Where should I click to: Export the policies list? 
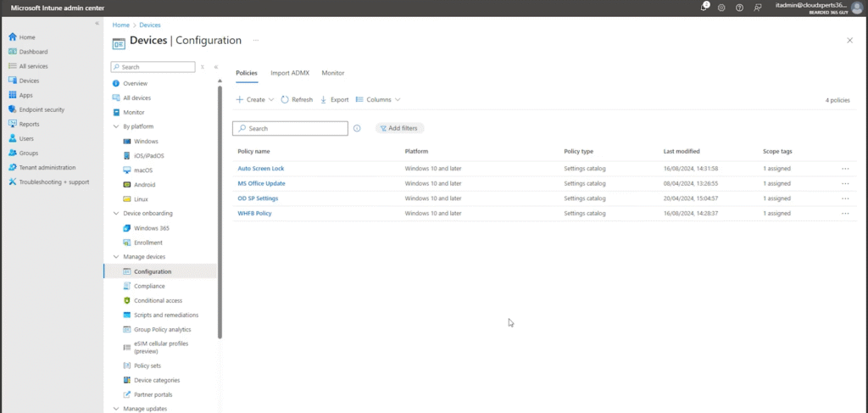[x=334, y=100]
